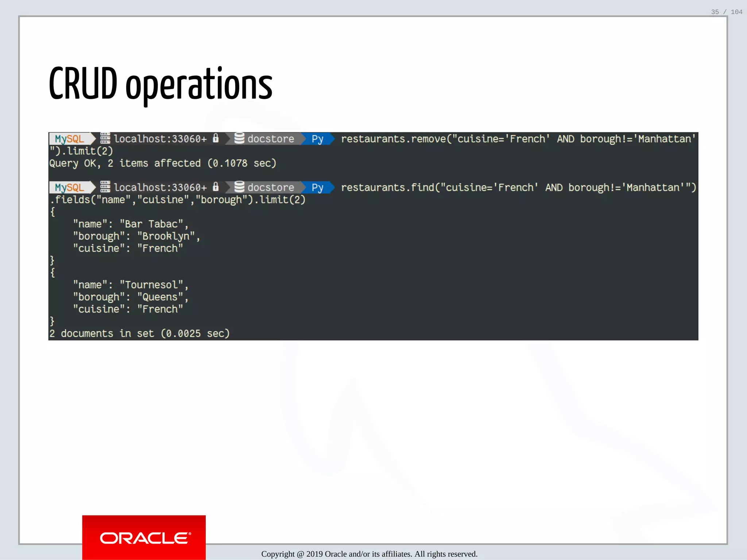Click the server icon in the second prompt
Image resolution: width=747 pixels, height=560 pixels.
105,187
